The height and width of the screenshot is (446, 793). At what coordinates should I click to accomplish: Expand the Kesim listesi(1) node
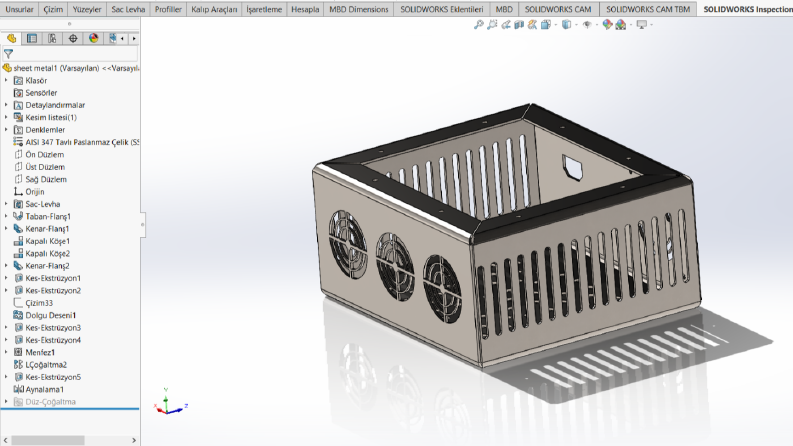click(6, 117)
